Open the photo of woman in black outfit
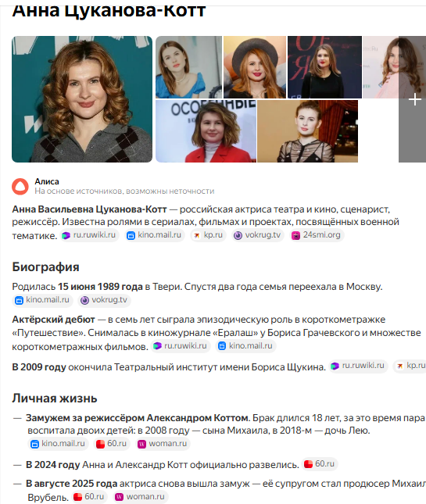426x504 pixels. (x=324, y=67)
